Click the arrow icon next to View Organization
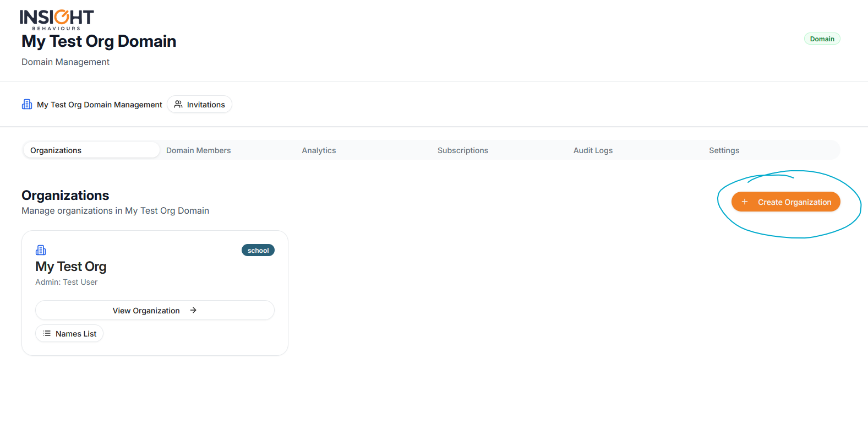Screen dimensions: 868x423 point(193,310)
